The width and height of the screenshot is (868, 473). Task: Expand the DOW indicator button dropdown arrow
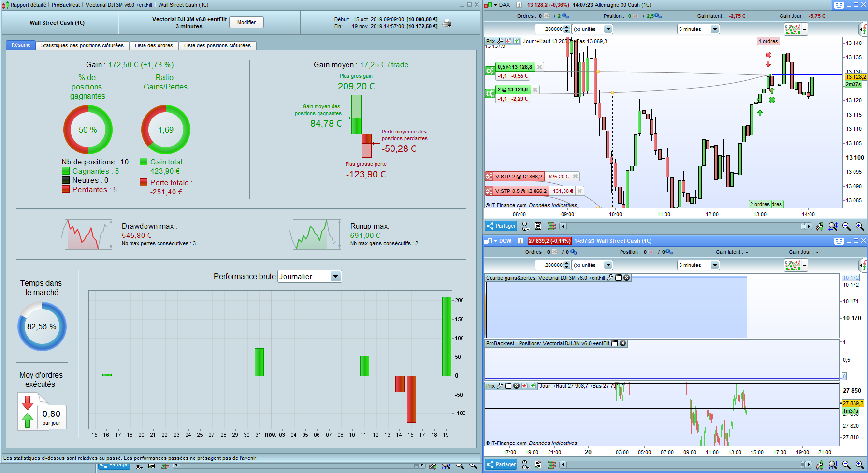click(x=805, y=266)
